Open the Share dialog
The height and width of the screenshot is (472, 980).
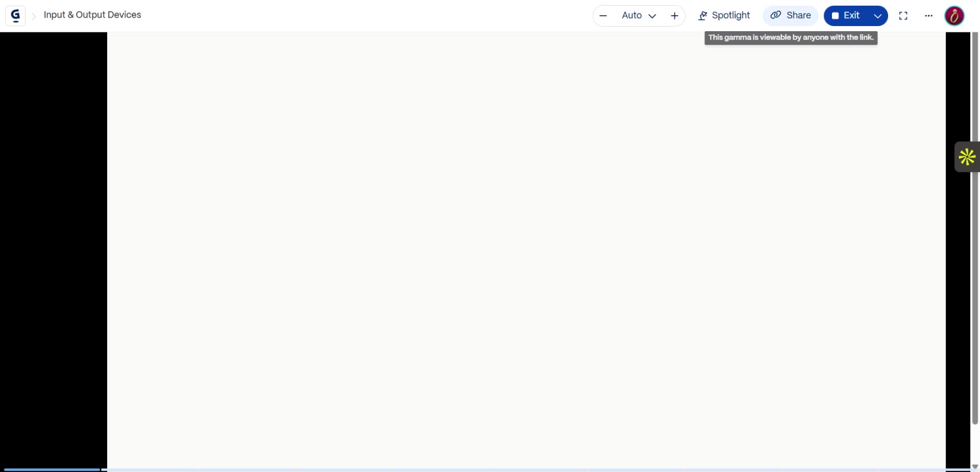click(791, 15)
